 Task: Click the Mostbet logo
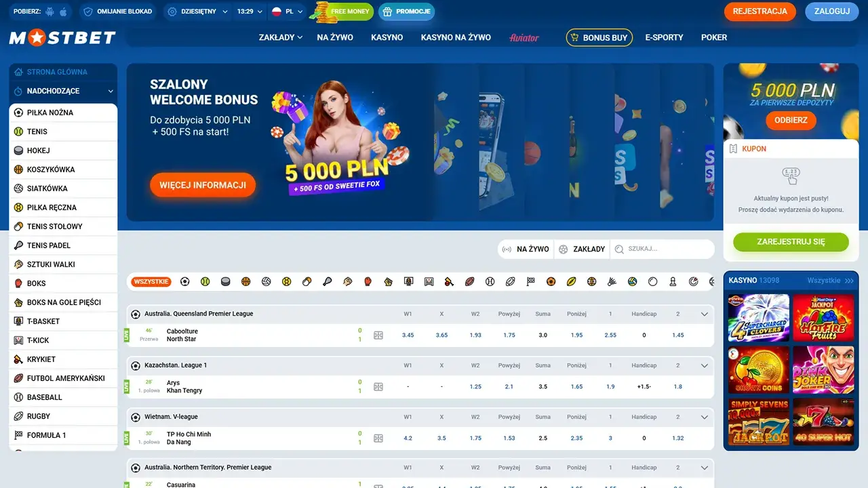(x=62, y=38)
